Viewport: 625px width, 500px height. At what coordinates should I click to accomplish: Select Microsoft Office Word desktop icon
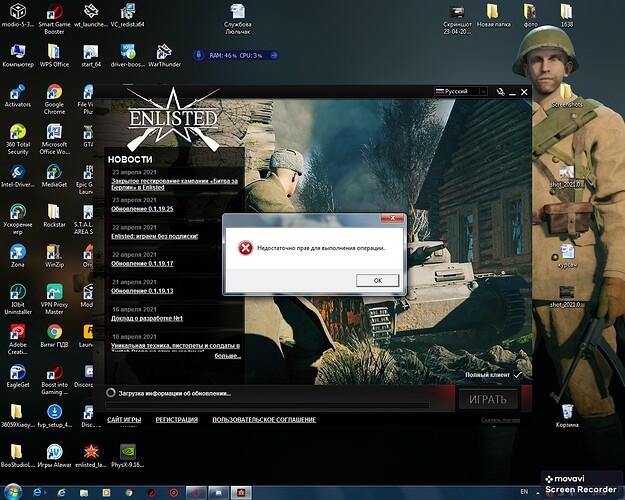click(54, 139)
